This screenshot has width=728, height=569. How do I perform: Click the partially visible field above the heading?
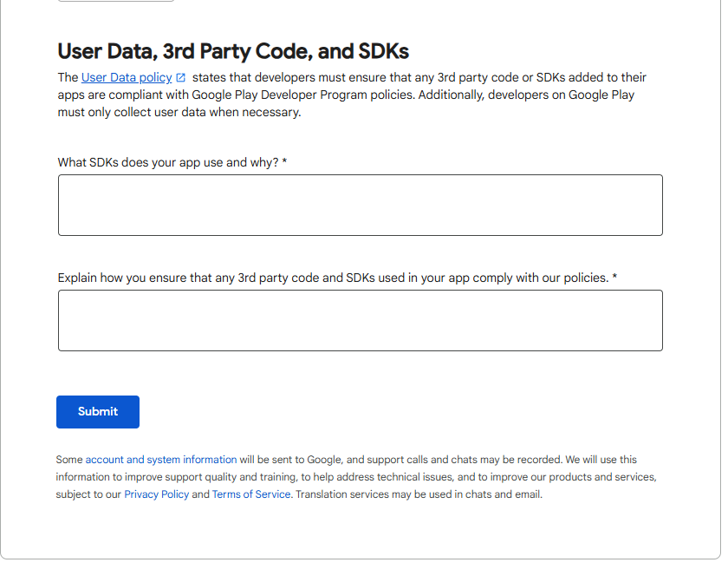pos(116,1)
